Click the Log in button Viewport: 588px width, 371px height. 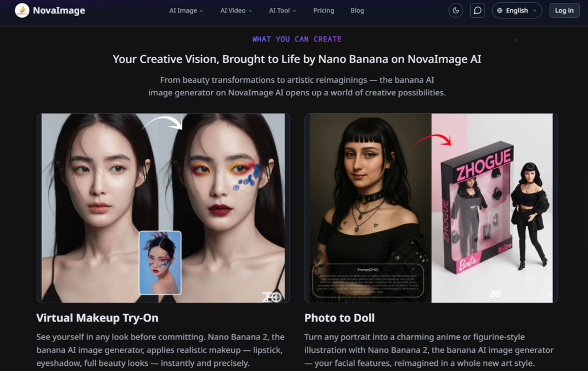[x=564, y=10]
